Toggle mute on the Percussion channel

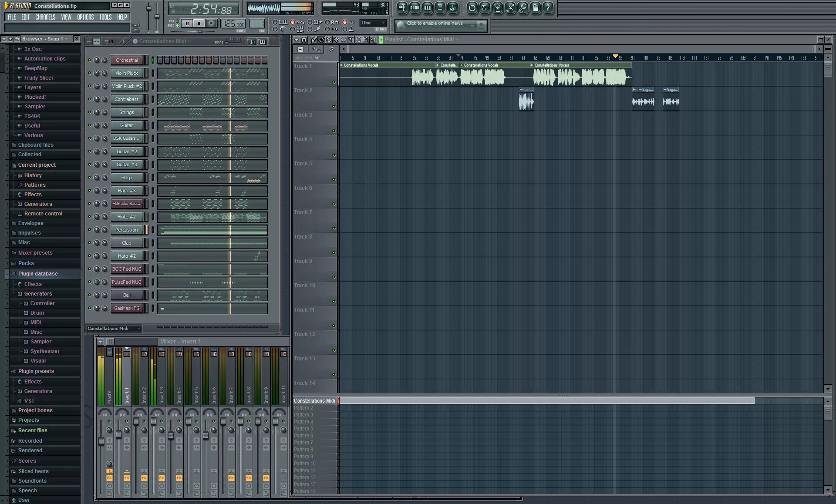click(89, 229)
